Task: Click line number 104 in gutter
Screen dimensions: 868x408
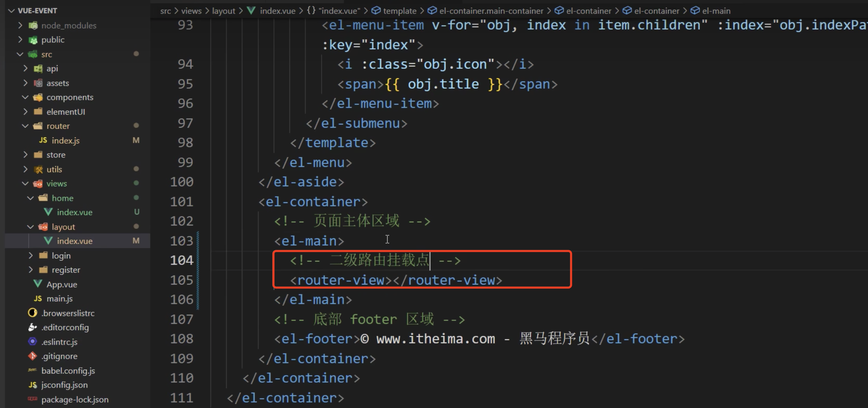Action: 182,260
